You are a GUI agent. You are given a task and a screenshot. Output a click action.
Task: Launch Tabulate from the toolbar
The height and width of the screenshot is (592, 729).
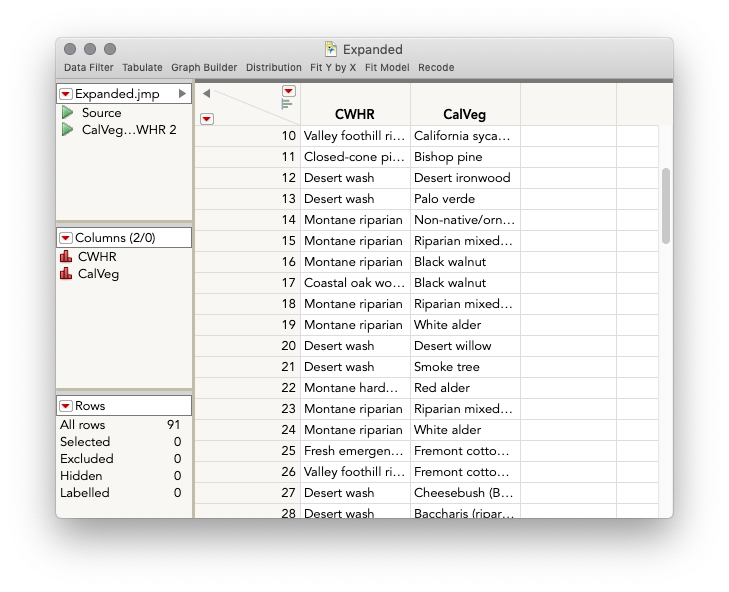click(142, 67)
